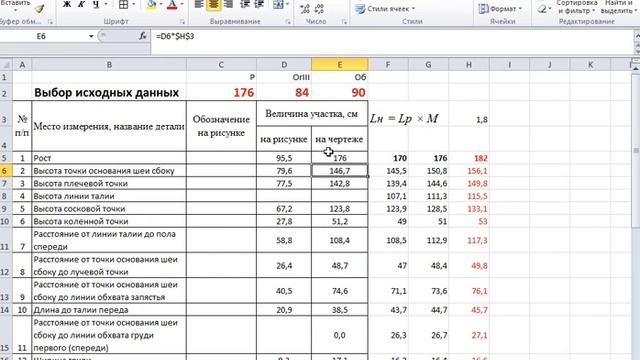The image size is (640, 360).
Task: Click red value 156,1 in column H
Action: click(477, 171)
